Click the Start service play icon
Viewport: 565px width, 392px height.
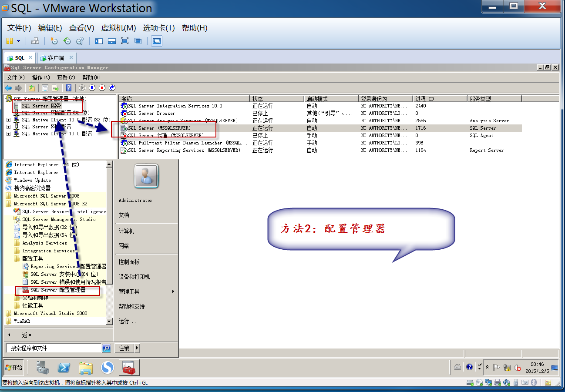coord(82,88)
